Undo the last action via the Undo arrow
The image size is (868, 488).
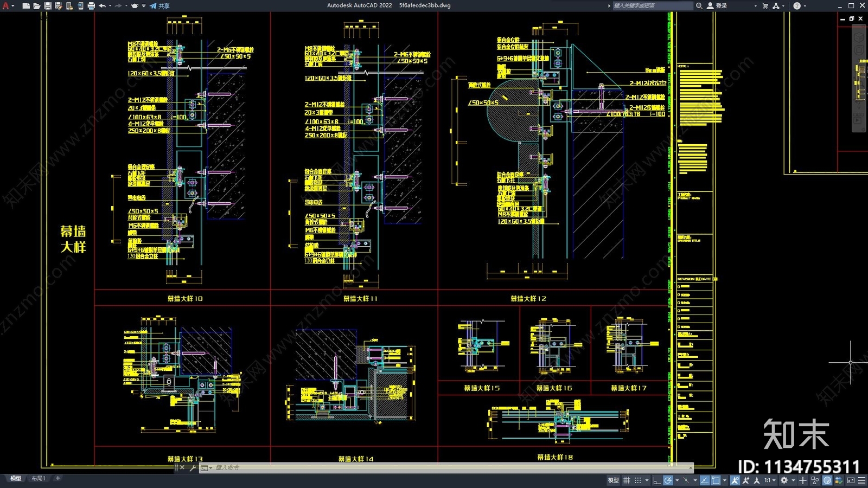coord(103,5)
